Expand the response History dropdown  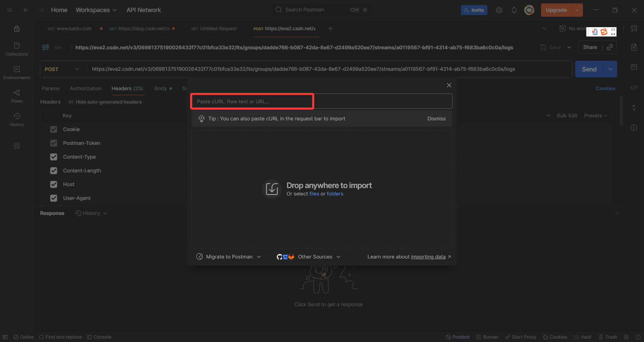(91, 213)
